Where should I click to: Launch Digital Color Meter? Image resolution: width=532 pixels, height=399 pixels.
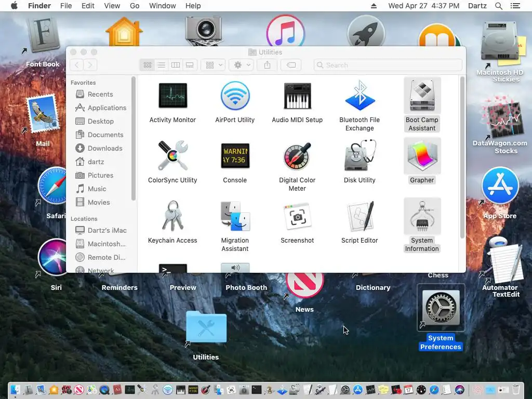(x=297, y=156)
